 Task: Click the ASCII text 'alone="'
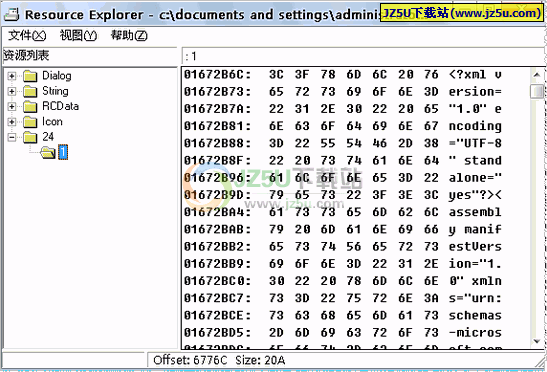tap(475, 178)
